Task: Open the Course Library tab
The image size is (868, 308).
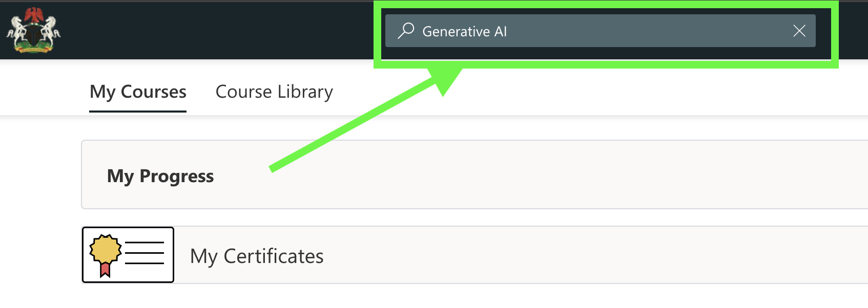Action: (274, 92)
